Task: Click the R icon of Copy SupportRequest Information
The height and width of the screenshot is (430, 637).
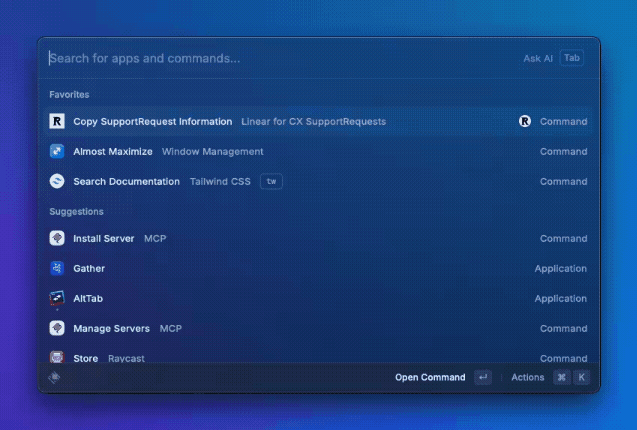Action: pos(57,121)
